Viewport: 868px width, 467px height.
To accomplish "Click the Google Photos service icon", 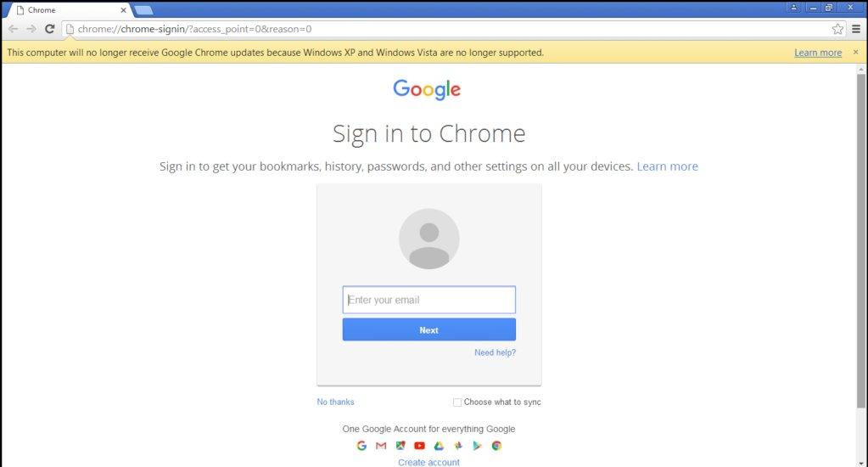I will [458, 446].
